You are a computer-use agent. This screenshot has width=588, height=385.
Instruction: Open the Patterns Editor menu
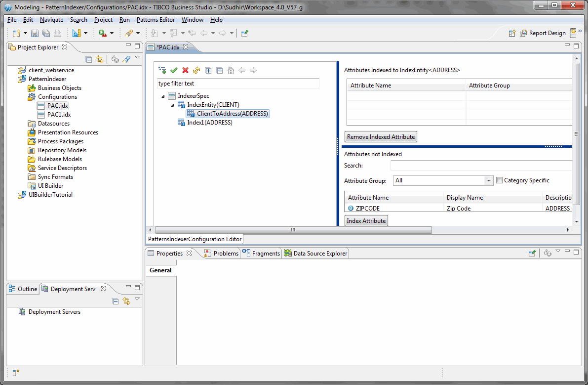[156, 20]
